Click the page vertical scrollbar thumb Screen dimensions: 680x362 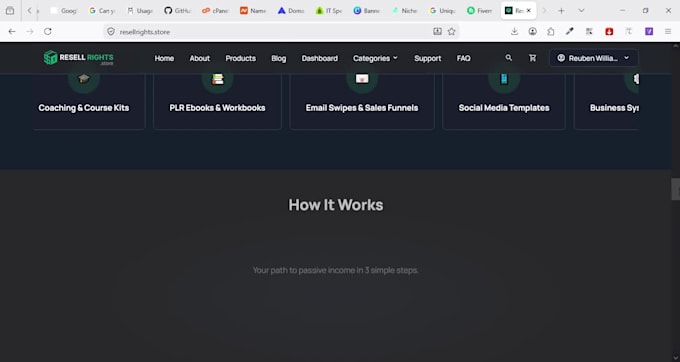point(676,189)
